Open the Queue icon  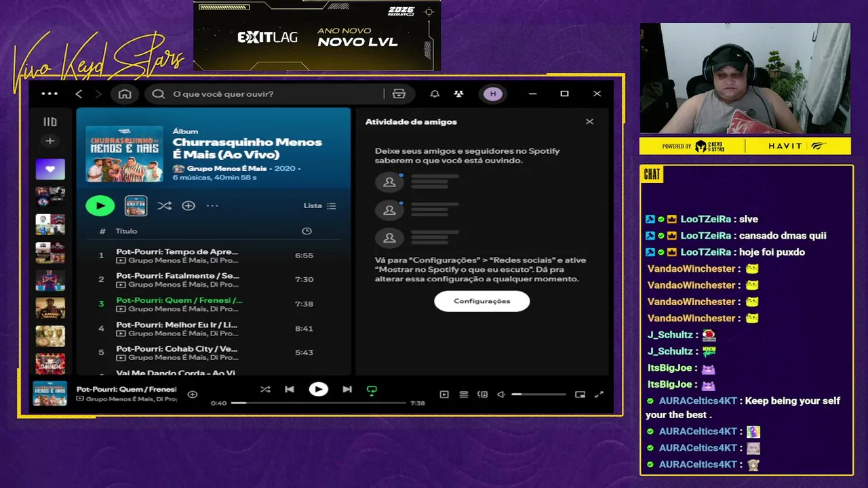point(464,394)
